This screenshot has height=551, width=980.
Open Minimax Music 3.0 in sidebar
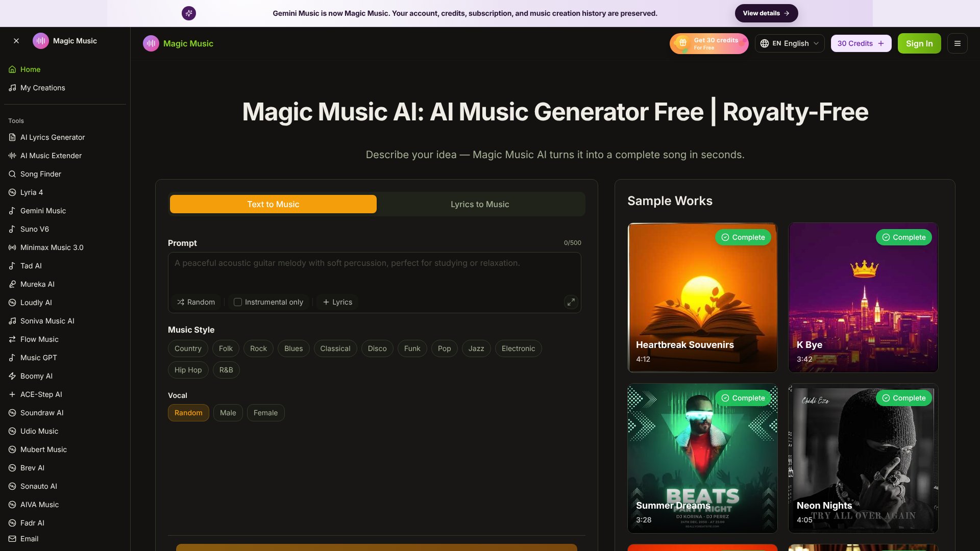(x=65, y=247)
